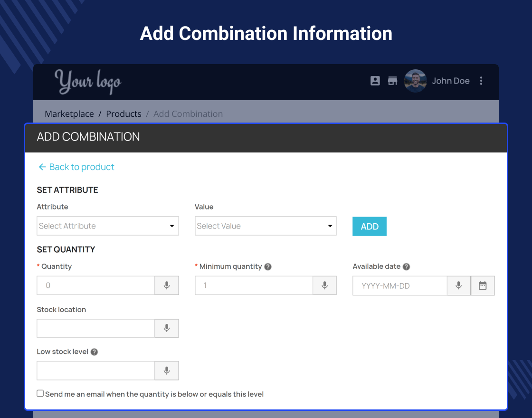This screenshot has width=532, height=418.
Task: Focus the Low stock level input field
Action: click(x=95, y=370)
